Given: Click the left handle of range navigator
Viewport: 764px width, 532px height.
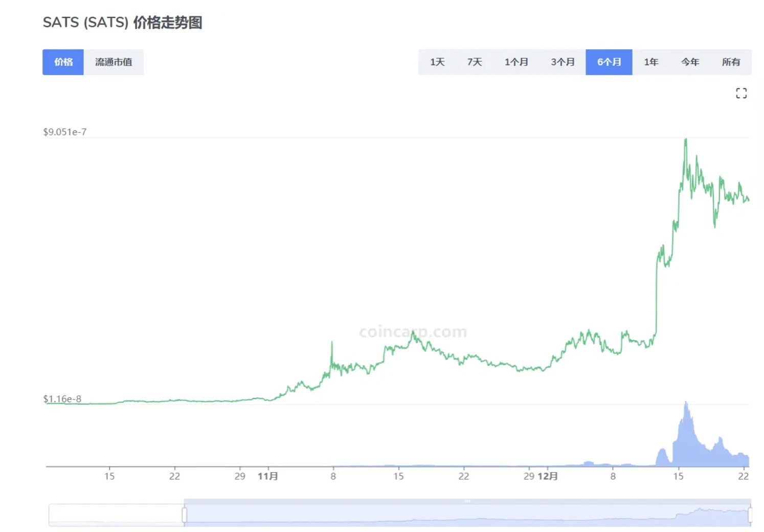Looking at the screenshot, I should tap(185, 515).
